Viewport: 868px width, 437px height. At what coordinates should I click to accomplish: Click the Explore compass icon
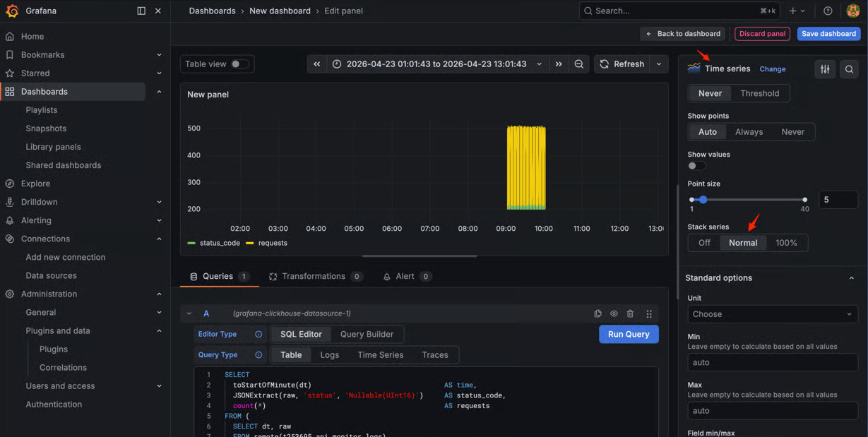click(10, 184)
